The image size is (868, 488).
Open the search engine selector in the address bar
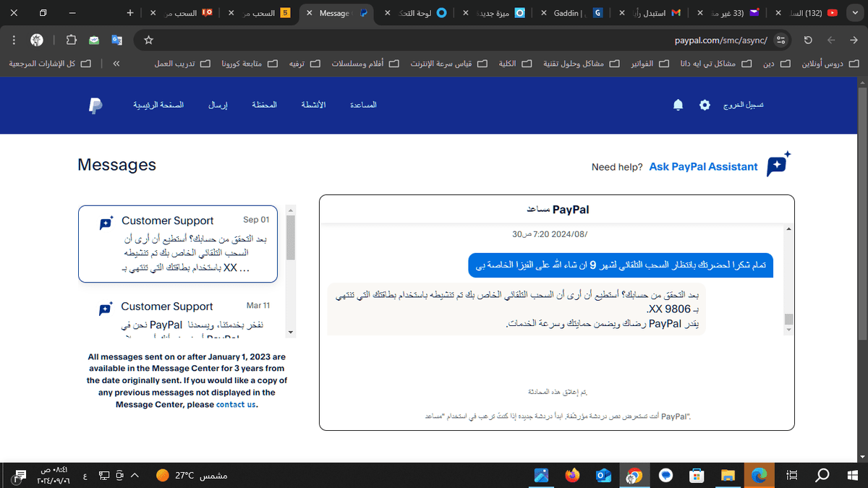click(783, 41)
